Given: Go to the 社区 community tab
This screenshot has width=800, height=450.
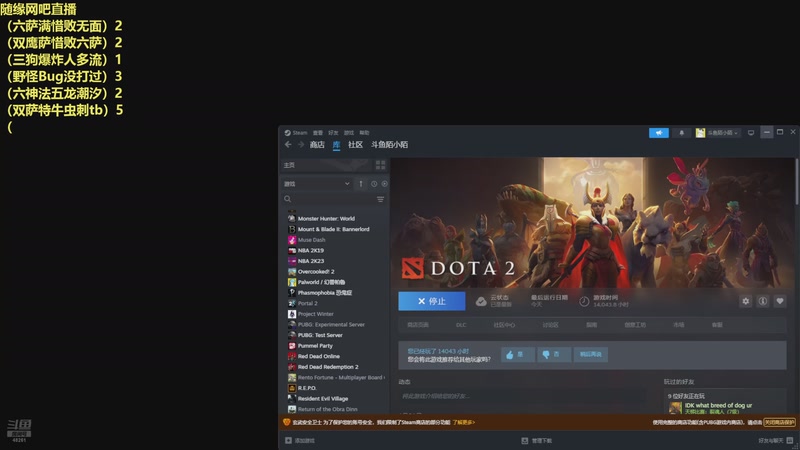Looking at the screenshot, I should pyautogui.click(x=356, y=145).
